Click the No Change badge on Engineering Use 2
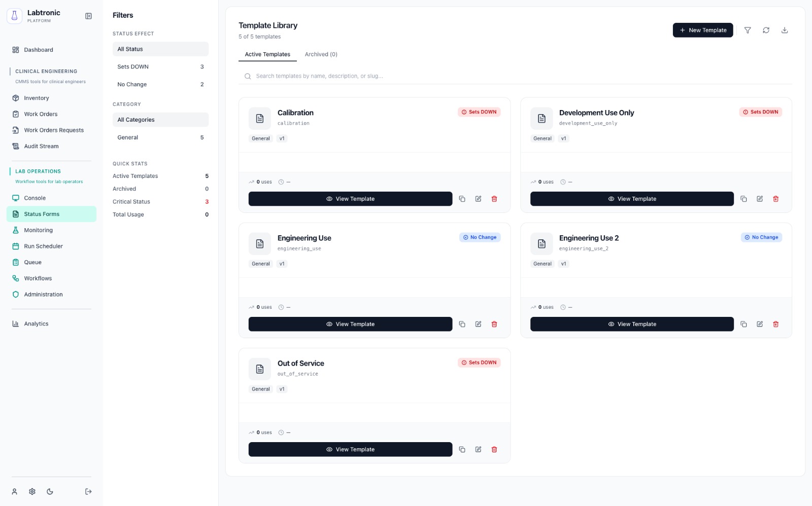 coord(761,237)
